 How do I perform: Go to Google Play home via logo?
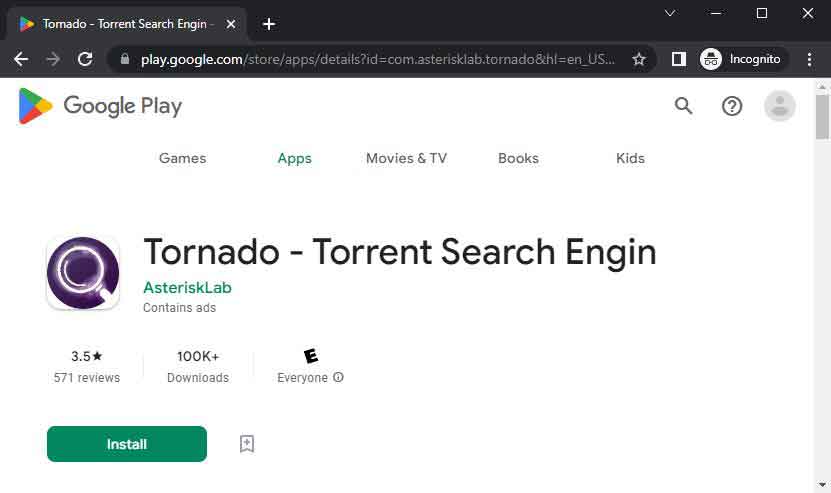pos(100,106)
